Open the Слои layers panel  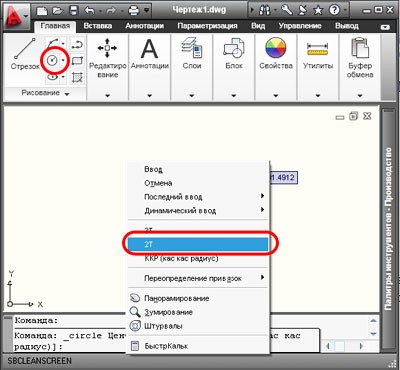(192, 67)
